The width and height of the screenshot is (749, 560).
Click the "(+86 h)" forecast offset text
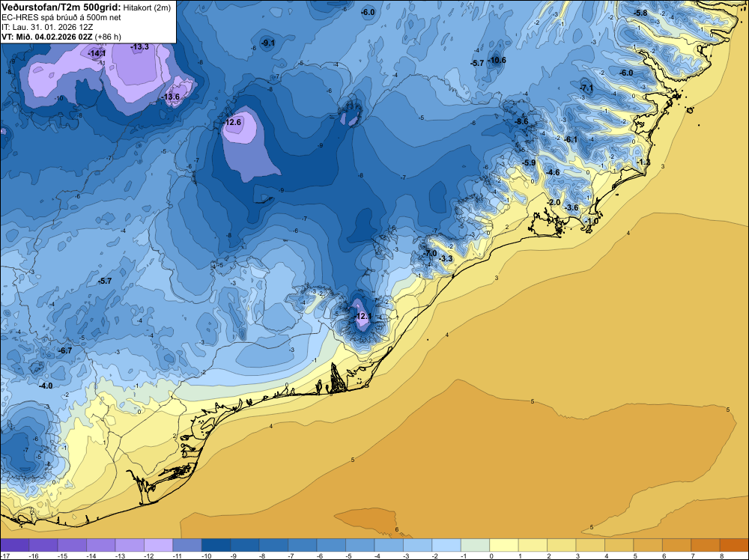[x=108, y=37]
